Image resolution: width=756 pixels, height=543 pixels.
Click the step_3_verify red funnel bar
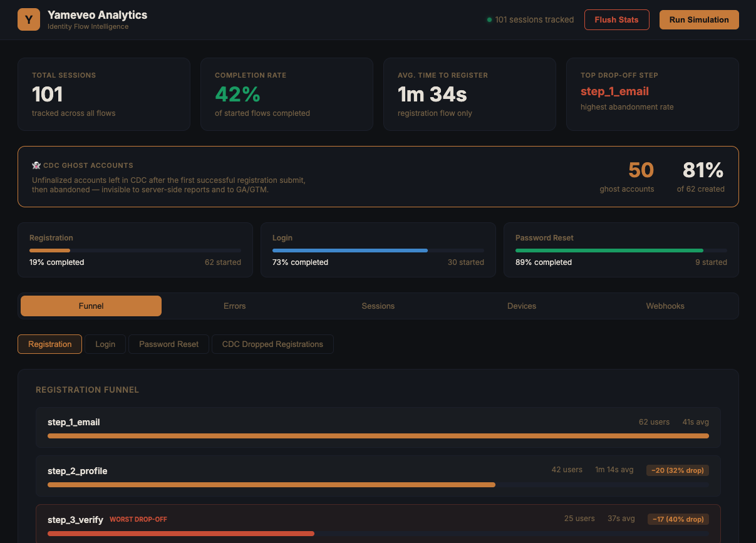(181, 533)
